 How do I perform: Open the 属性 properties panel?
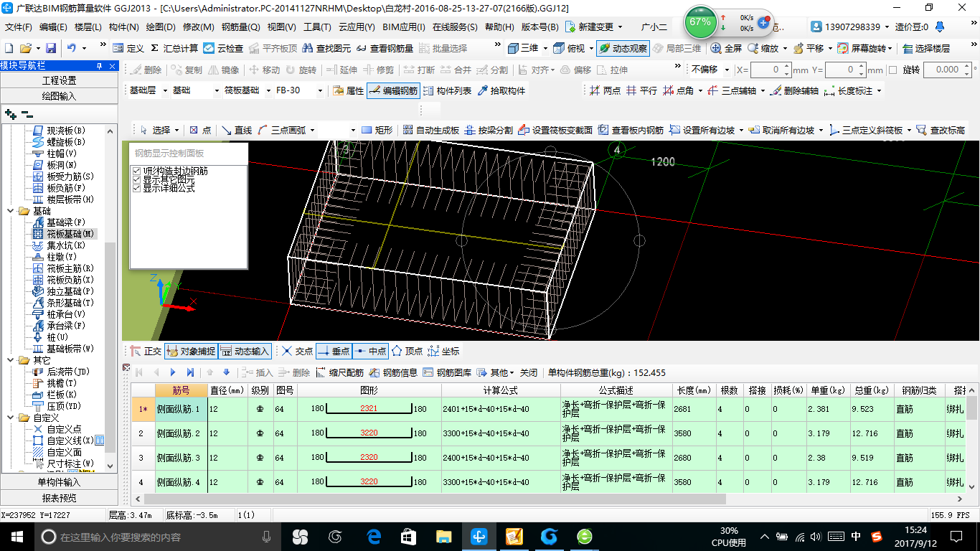pyautogui.click(x=349, y=90)
